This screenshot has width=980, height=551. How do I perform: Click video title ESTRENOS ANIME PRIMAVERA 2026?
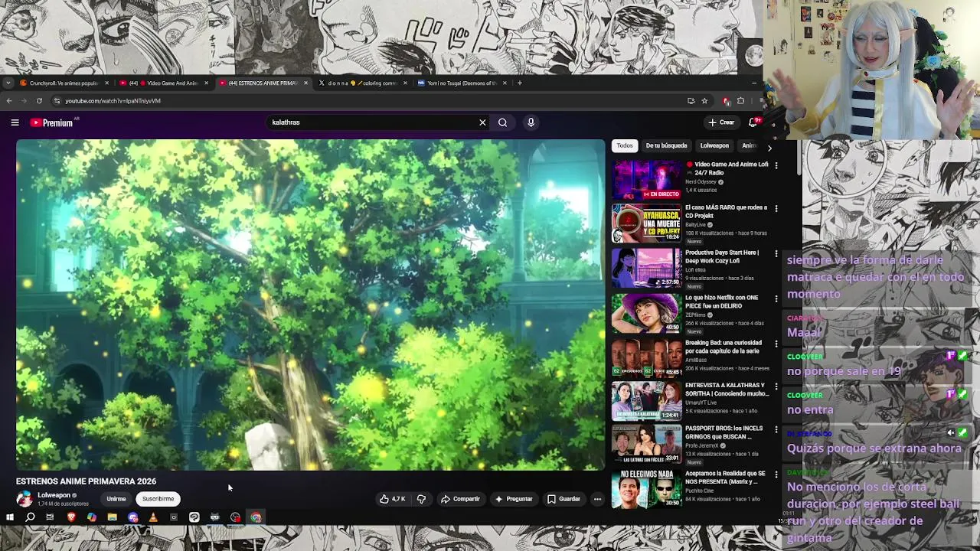point(86,481)
